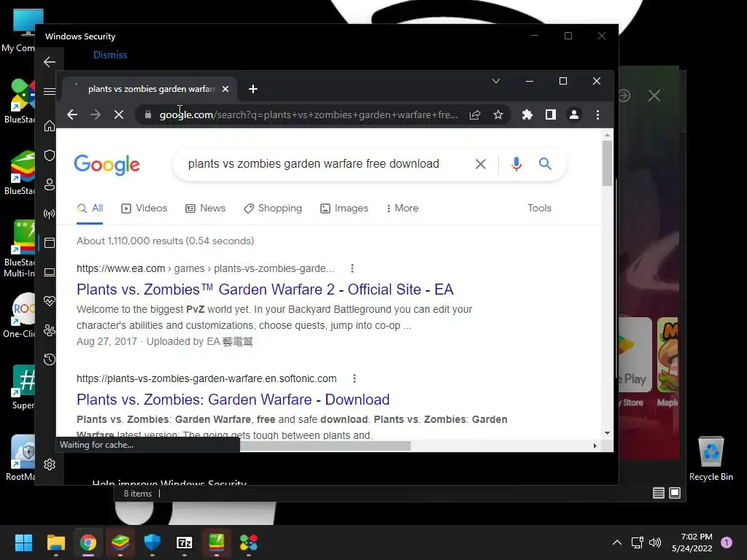The height and width of the screenshot is (560, 747).
Task: Open options for ea.com result
Action: (x=352, y=268)
